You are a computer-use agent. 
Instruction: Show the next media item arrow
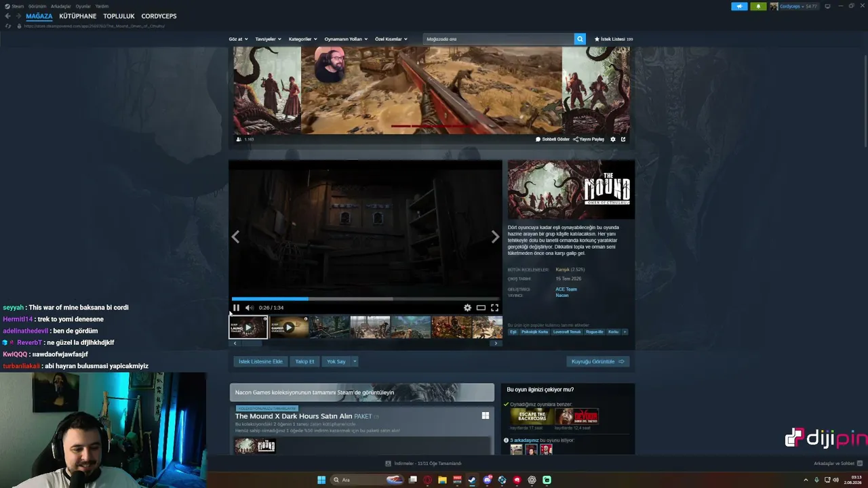(x=495, y=237)
